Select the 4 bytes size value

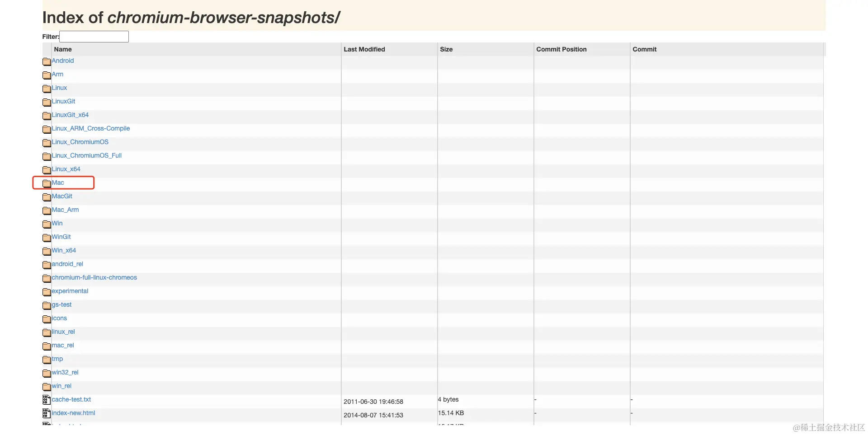[448, 399]
